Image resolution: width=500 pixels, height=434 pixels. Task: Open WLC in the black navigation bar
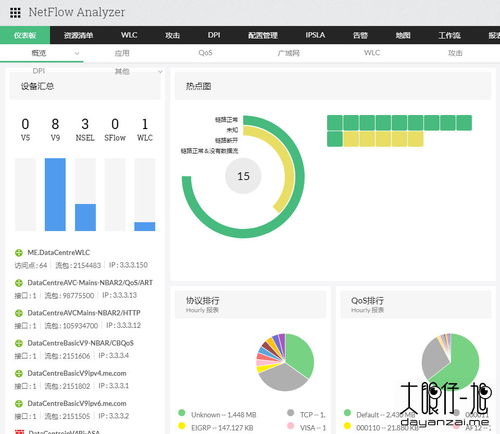coord(129,35)
